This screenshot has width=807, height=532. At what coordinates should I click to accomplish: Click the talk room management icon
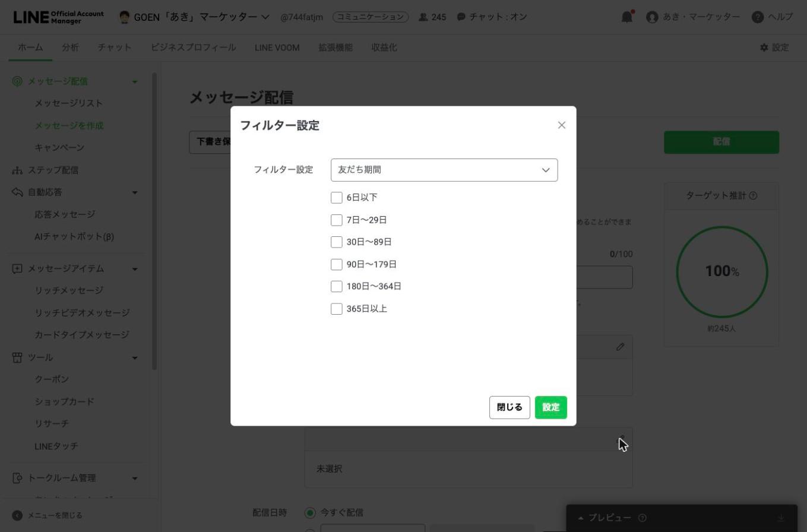click(17, 478)
